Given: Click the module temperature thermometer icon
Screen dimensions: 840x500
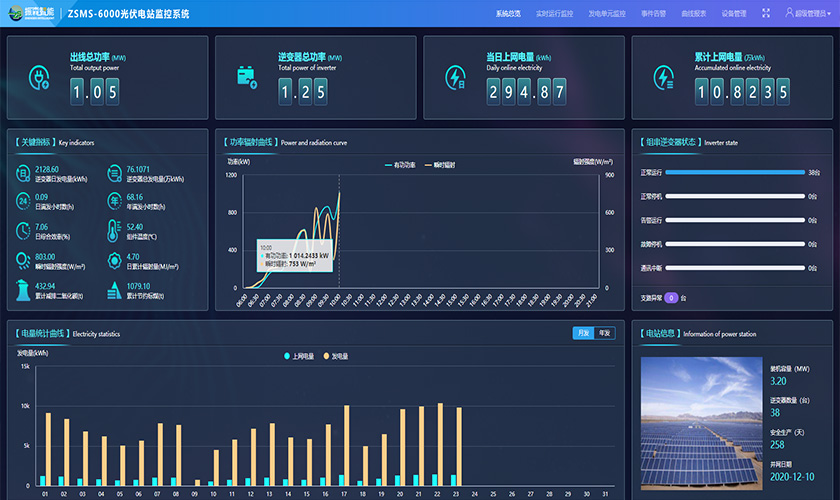Looking at the screenshot, I should pos(113,231).
